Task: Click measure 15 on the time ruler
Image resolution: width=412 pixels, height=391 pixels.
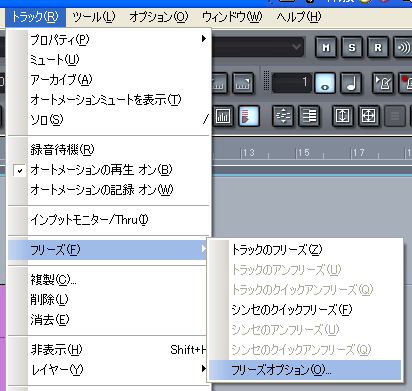Action: pyautogui.click(x=304, y=153)
